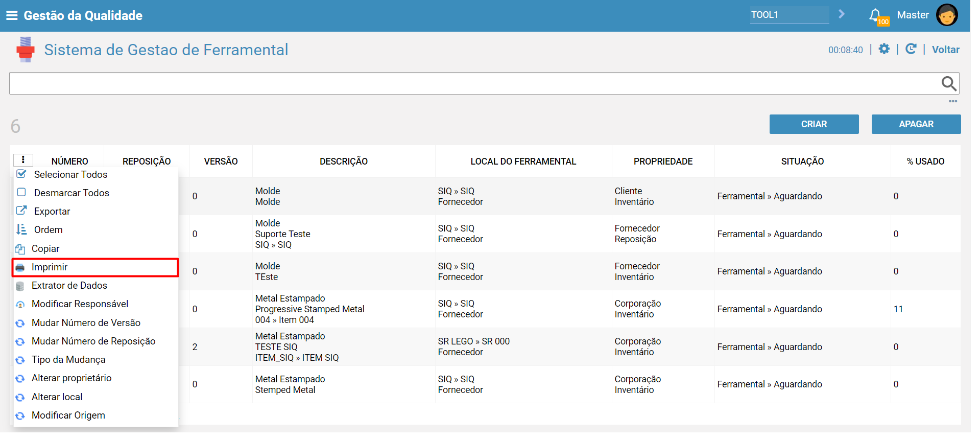Click the refresh icon beside Voltar
This screenshot has height=439, width=980.
pos(911,49)
